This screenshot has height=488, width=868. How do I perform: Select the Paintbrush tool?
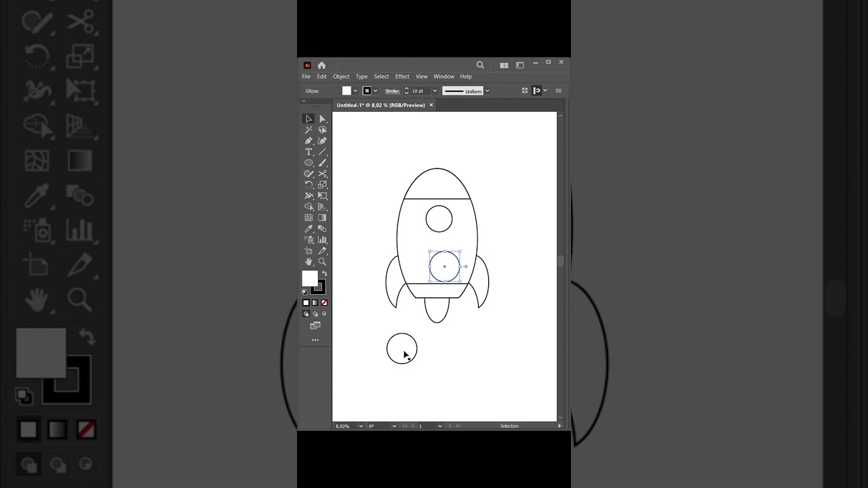tap(322, 163)
